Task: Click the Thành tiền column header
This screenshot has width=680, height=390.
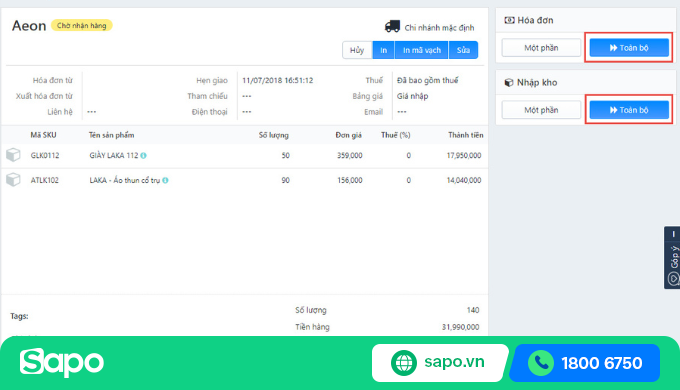Action: coord(466,135)
